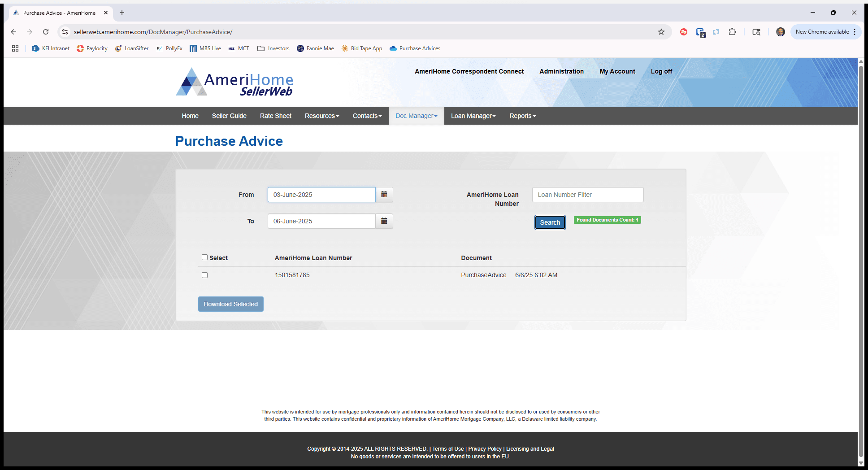
Task: Click the red ad blocker extension icon
Action: (x=684, y=32)
